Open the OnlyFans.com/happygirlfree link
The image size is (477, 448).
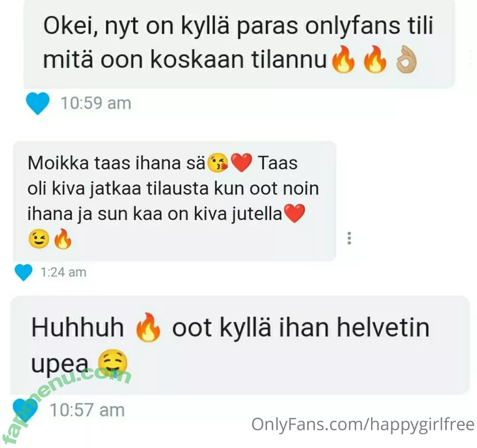pyautogui.click(x=363, y=425)
